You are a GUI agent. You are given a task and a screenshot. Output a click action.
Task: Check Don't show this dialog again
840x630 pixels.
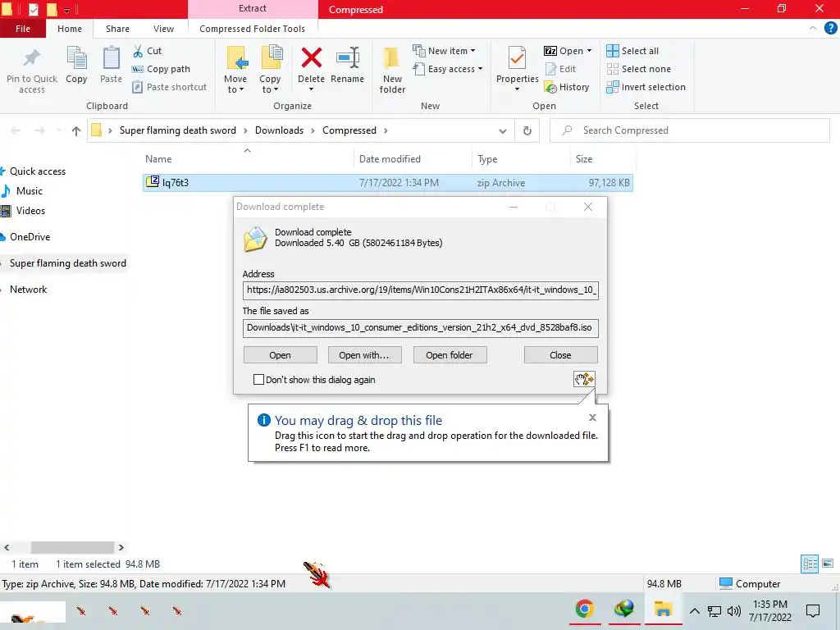coord(258,379)
